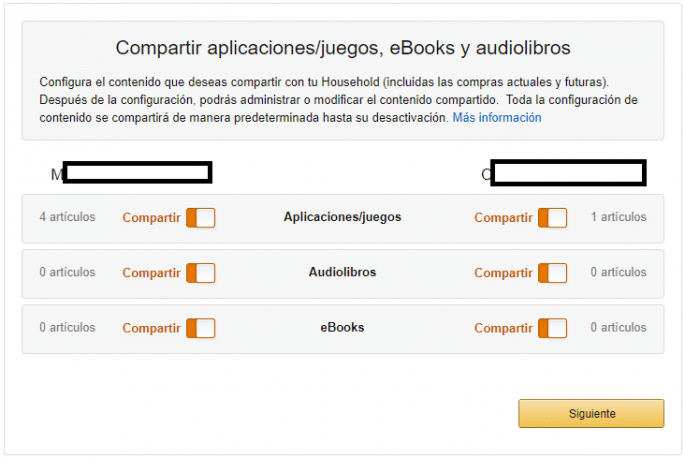The height and width of the screenshot is (458, 685).
Task: Click left Compartir label in Audiolibros row
Action: (x=151, y=273)
